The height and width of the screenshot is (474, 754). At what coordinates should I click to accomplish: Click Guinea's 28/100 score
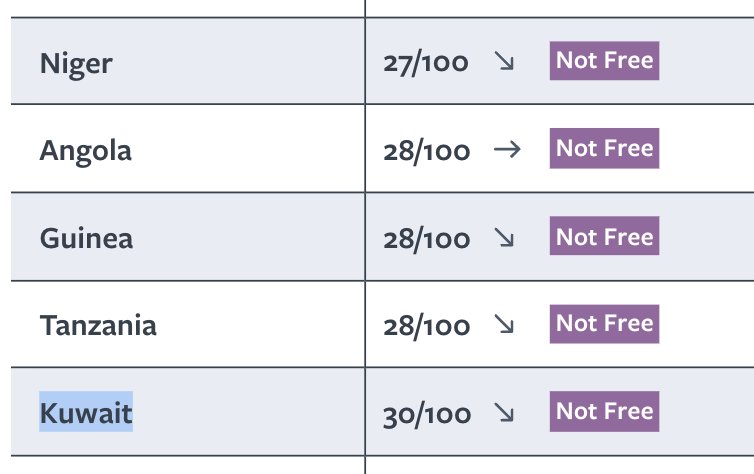(427, 239)
